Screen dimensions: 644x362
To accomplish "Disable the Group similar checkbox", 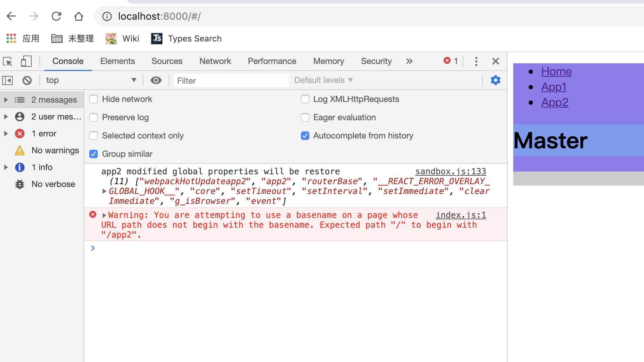I will pos(93,154).
